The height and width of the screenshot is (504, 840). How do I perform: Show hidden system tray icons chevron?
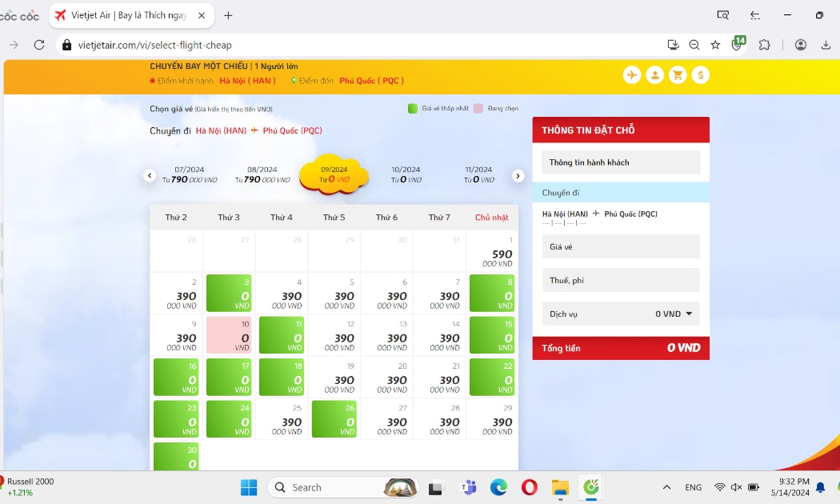coord(666,487)
